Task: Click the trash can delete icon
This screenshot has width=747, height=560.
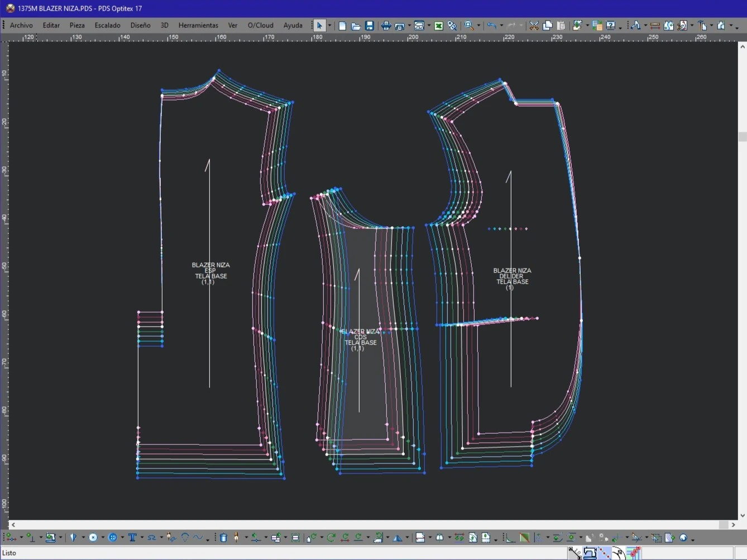Action: (223, 538)
